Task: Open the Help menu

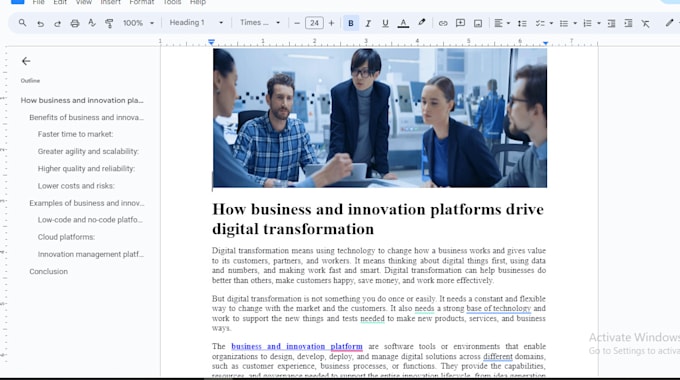Action: tap(198, 2)
